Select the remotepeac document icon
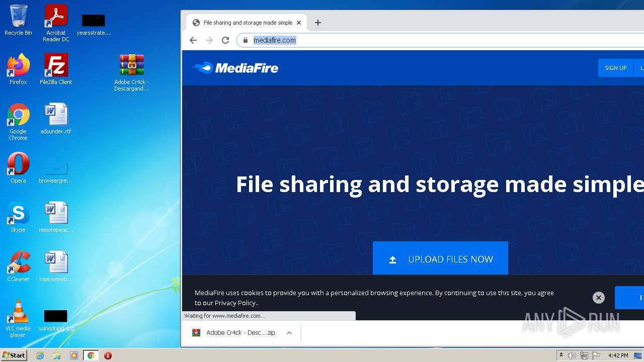 56,217
